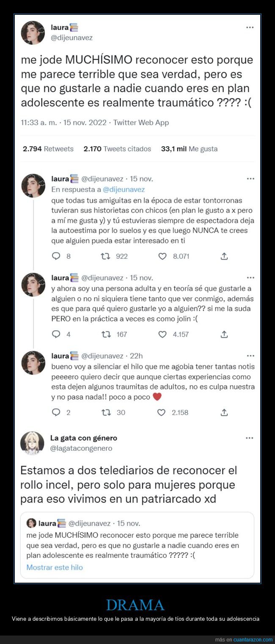Open the options menu on the 'y ahora soy' tweet

[250, 277]
